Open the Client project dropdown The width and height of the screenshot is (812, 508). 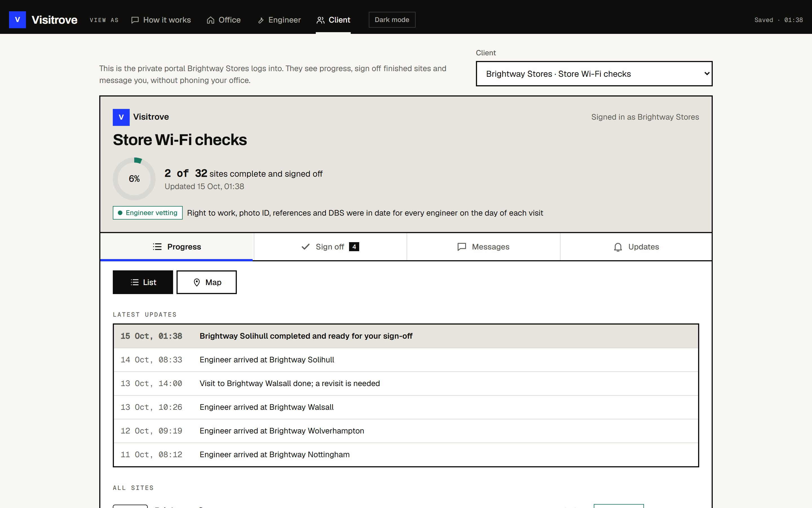point(594,74)
